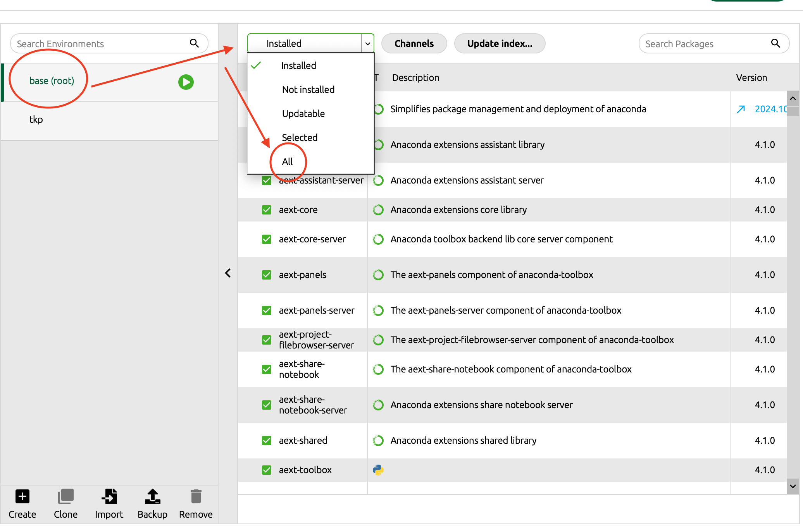Click the search icon in Search Environments
Image resolution: width=803 pixels, height=532 pixels.
194,43
